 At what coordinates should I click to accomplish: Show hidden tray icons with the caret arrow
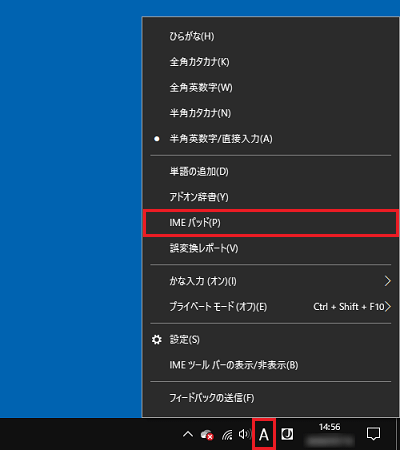pos(188,434)
